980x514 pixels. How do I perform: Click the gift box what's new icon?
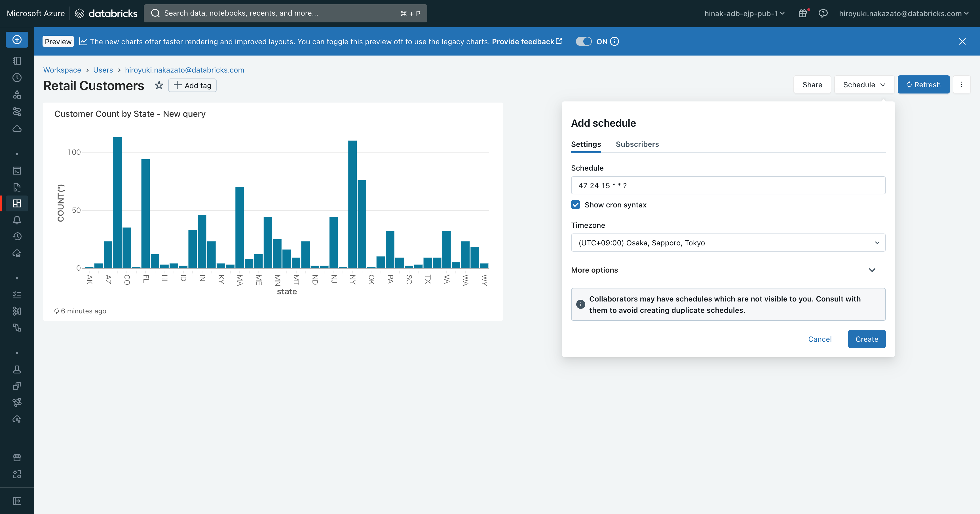pyautogui.click(x=802, y=13)
